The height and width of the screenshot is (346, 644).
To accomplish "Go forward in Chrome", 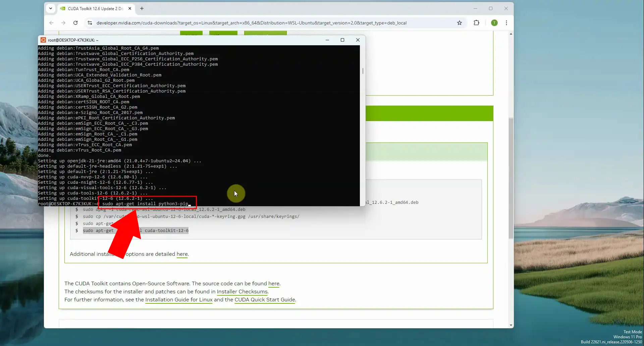I will pyautogui.click(x=63, y=23).
